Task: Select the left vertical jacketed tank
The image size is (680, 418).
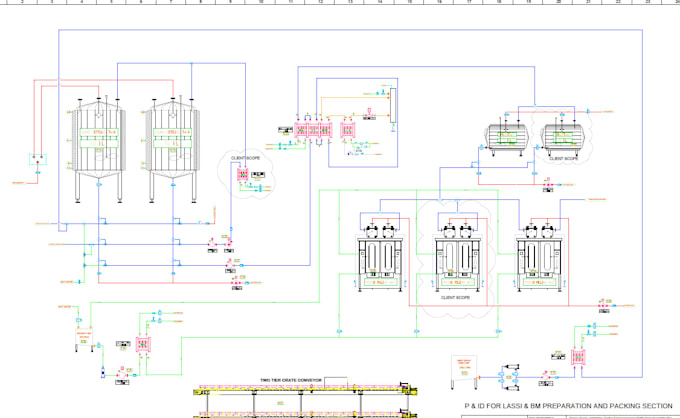Action: (x=99, y=150)
